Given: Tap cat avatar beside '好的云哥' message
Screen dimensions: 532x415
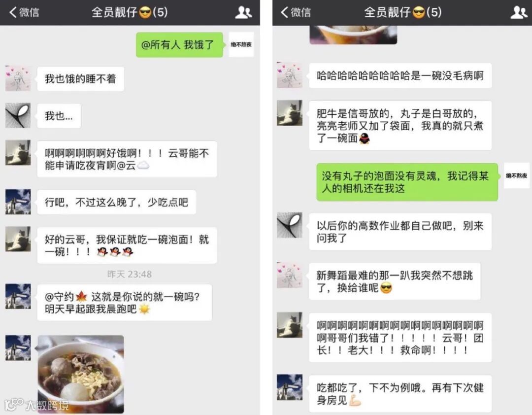Looking at the screenshot, I should pos(18,239).
